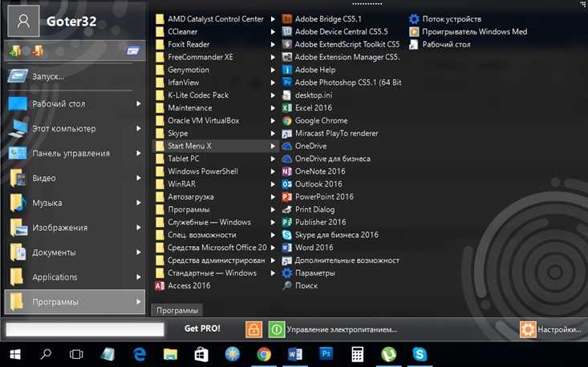The image size is (588, 367).
Task: Open Microsoft Edge on taskbar
Action: [x=139, y=354]
